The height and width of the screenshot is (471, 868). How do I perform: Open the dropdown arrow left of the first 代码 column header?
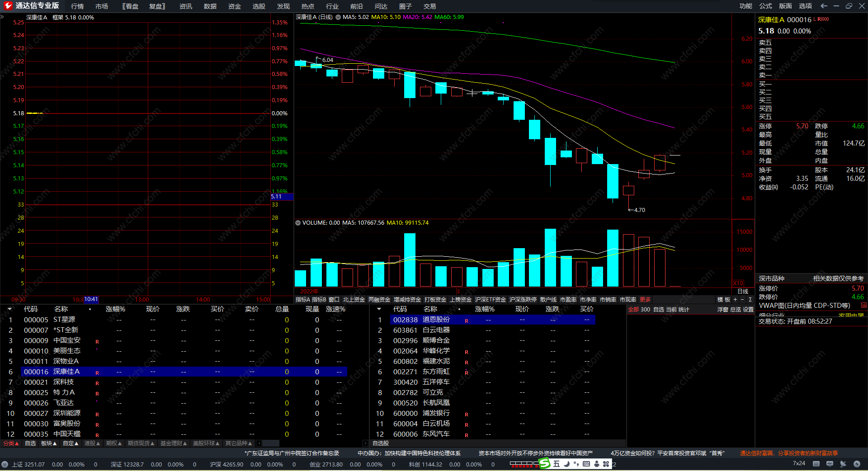[x=9, y=309]
